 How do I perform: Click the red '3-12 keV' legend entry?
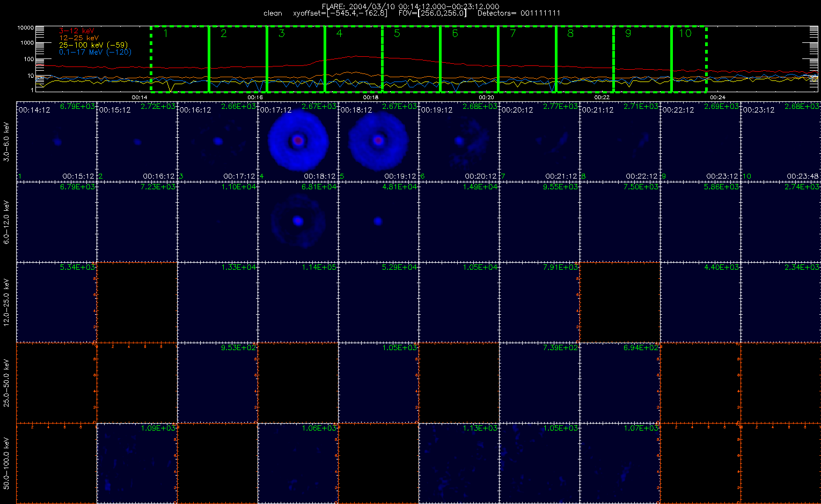pyautogui.click(x=76, y=31)
